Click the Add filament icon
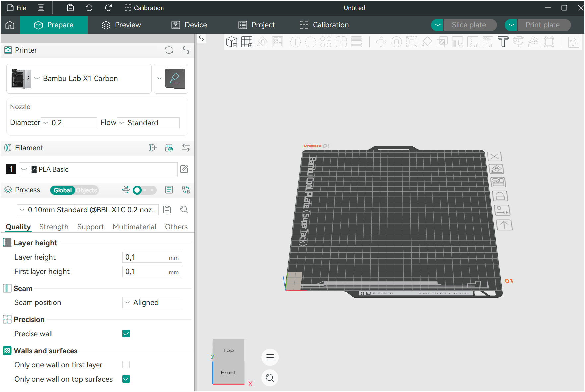This screenshot has width=585, height=392. (x=152, y=148)
